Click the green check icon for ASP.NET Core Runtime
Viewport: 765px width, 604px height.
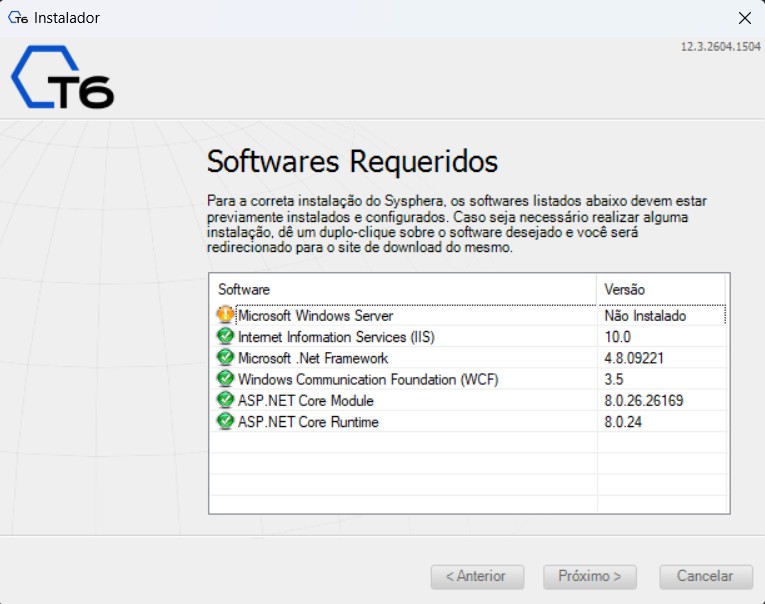pyautogui.click(x=225, y=421)
